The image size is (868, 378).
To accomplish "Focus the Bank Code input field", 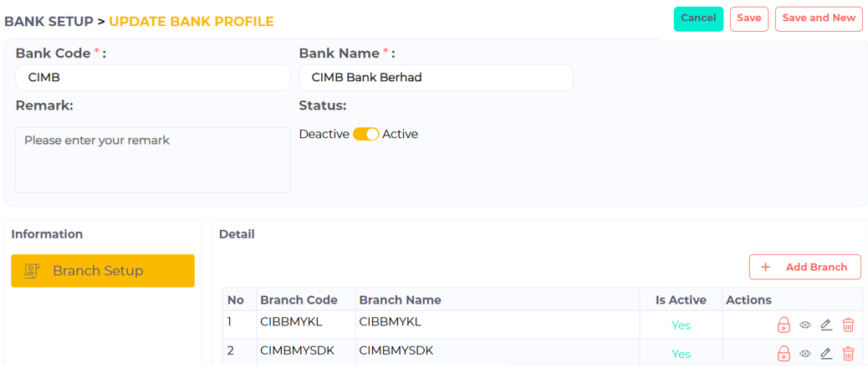I will pyautogui.click(x=153, y=78).
